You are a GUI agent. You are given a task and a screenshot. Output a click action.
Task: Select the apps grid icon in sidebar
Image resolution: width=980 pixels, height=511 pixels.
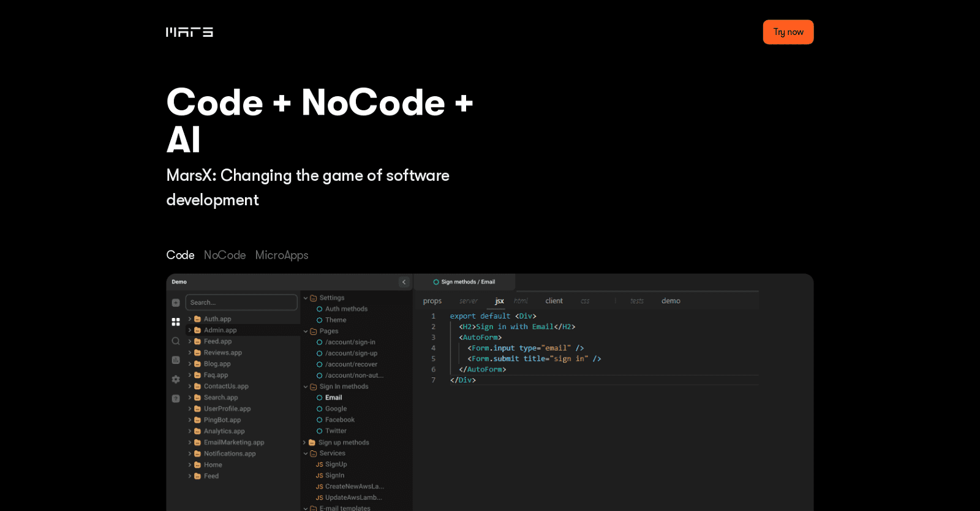click(x=176, y=322)
